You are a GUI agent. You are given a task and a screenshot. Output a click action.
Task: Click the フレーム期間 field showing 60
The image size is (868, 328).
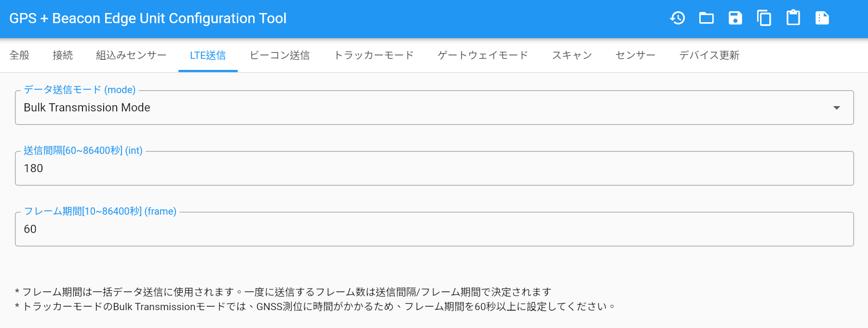(434, 229)
